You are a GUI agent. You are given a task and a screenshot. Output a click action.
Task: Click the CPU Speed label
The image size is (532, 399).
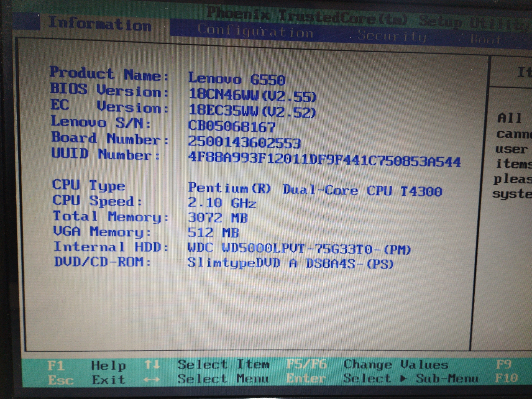[97, 201]
